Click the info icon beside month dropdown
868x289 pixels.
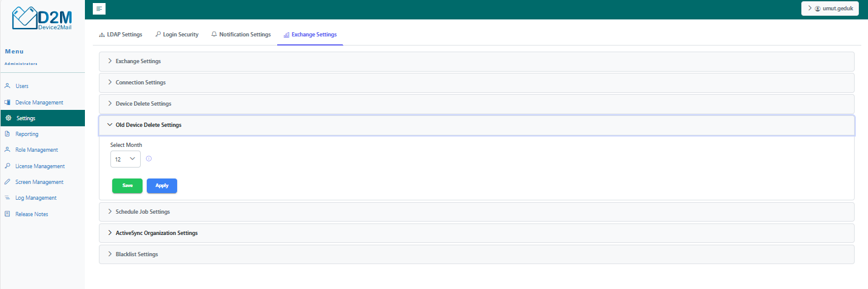pyautogui.click(x=149, y=158)
